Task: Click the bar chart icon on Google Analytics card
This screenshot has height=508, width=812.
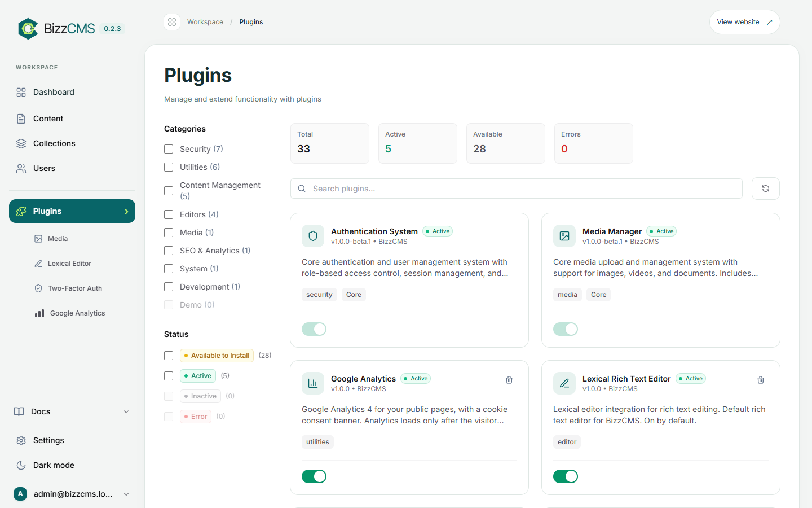Action: pos(313,383)
